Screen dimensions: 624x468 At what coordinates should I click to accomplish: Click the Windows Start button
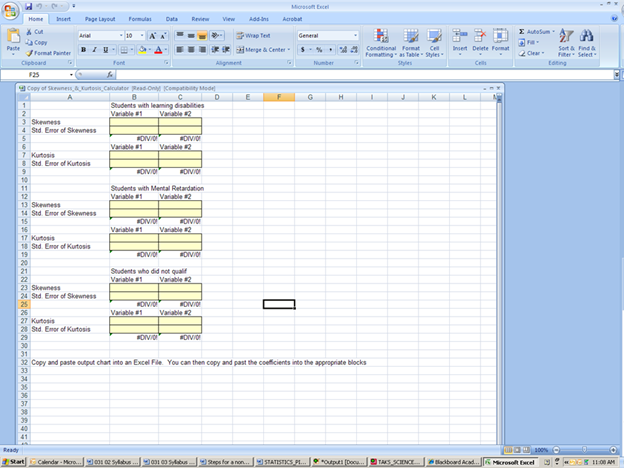coord(13,462)
